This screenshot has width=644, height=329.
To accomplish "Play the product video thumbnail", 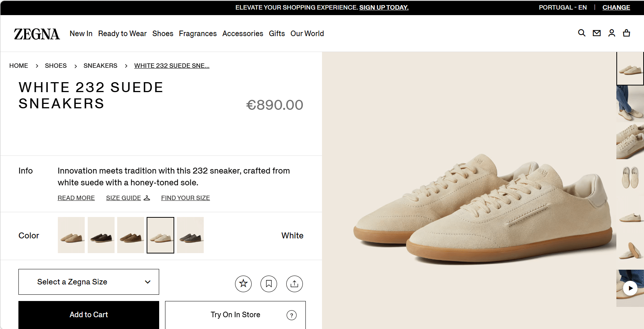I will point(630,288).
